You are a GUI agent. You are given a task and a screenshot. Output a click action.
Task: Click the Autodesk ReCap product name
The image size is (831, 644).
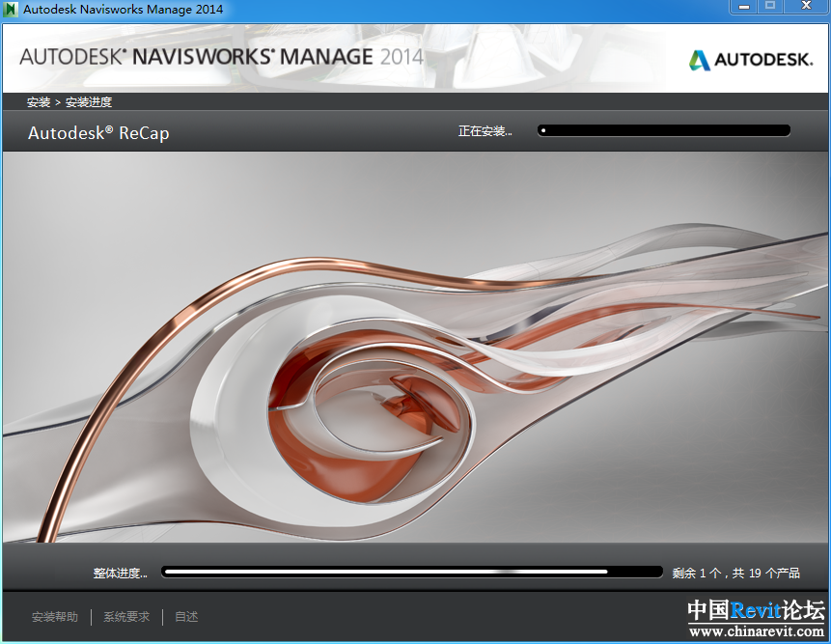[98, 133]
